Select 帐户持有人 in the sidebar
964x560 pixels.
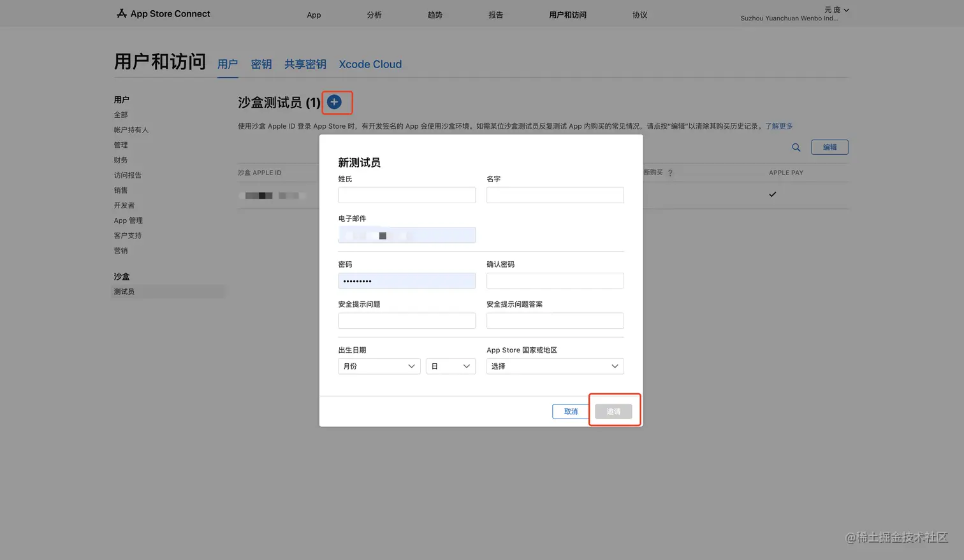(131, 130)
